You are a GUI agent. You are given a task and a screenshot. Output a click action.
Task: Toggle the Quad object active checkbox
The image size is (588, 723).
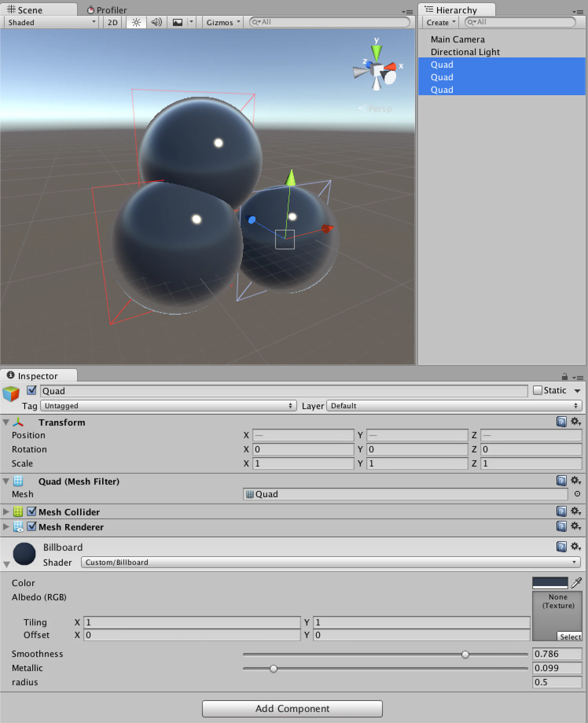[32, 390]
